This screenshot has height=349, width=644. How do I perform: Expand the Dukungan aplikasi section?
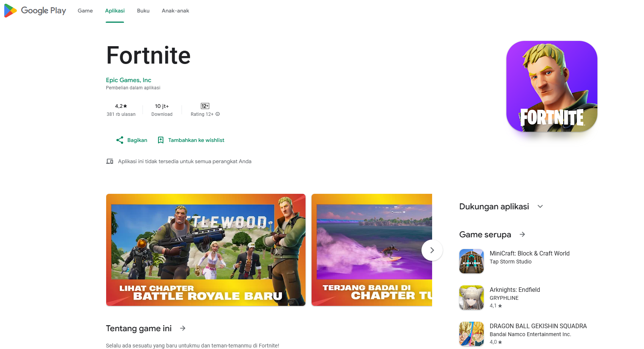pyautogui.click(x=540, y=206)
